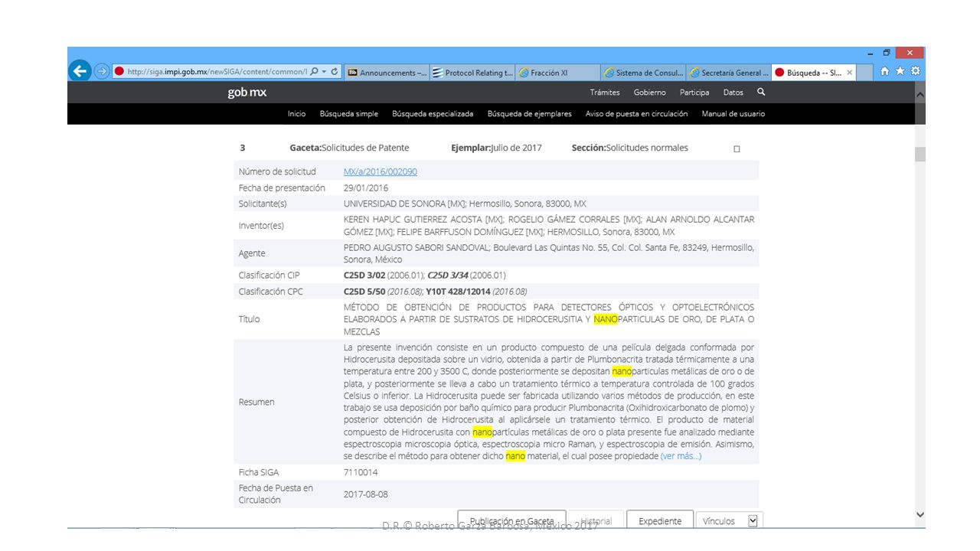The height and width of the screenshot is (551, 980).
Task: Click the Ejemplar: Julio de 2017 text
Action: 496,148
